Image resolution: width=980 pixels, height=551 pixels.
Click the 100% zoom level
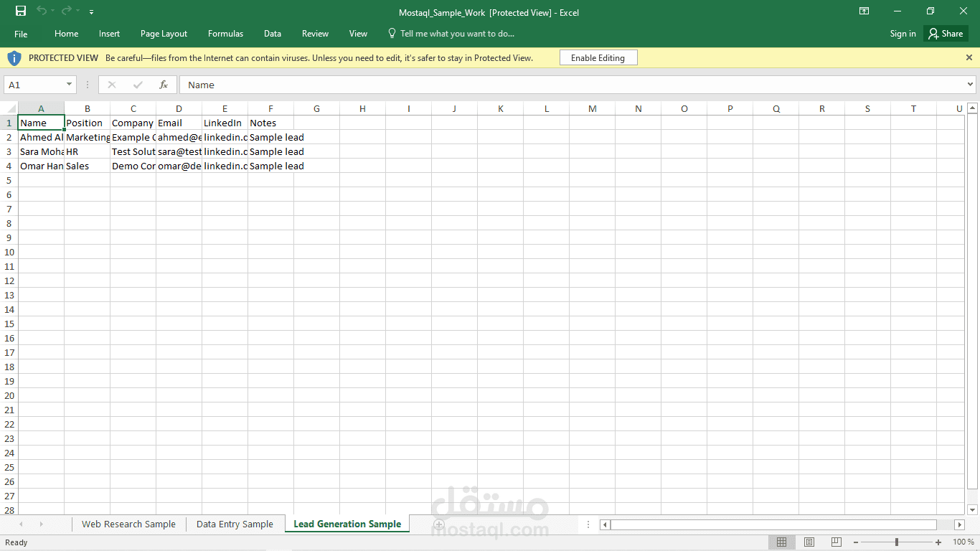pyautogui.click(x=963, y=542)
